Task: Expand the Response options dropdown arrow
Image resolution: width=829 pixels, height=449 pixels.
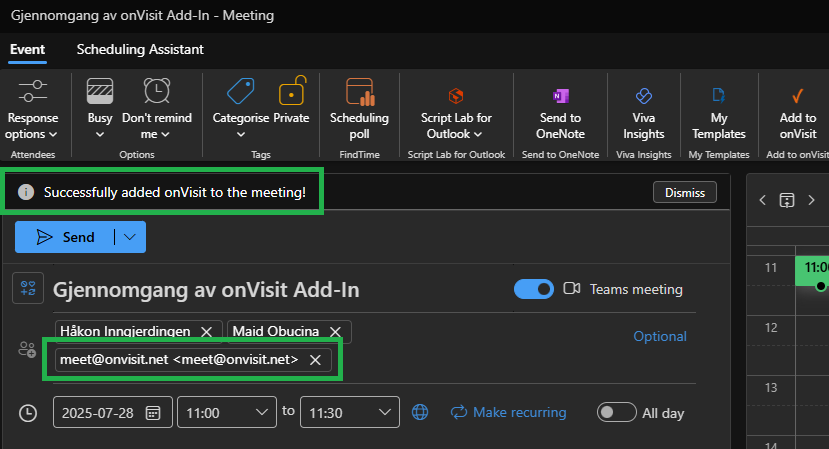Action: [x=53, y=135]
